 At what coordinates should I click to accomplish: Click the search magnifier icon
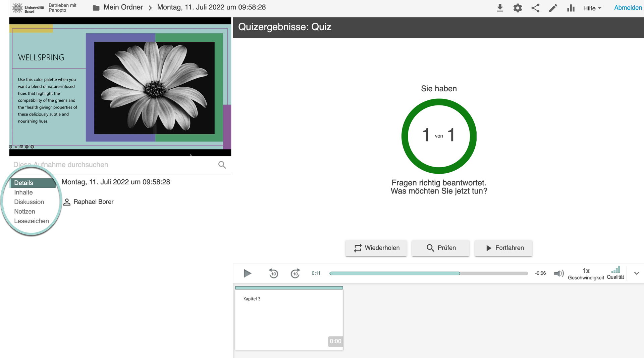(222, 165)
